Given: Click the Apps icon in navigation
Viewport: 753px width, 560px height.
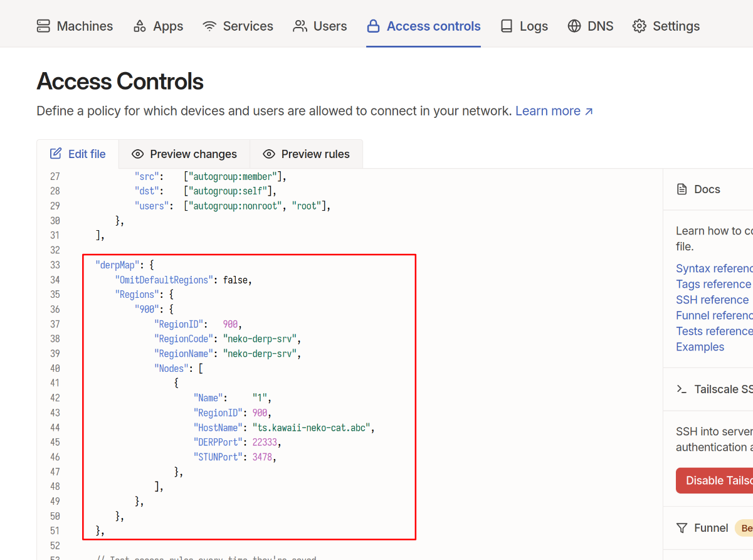Looking at the screenshot, I should 139,26.
